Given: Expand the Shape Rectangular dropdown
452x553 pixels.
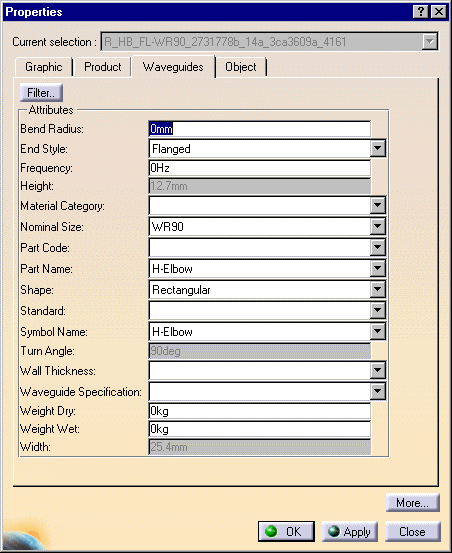Looking at the screenshot, I should (378, 290).
